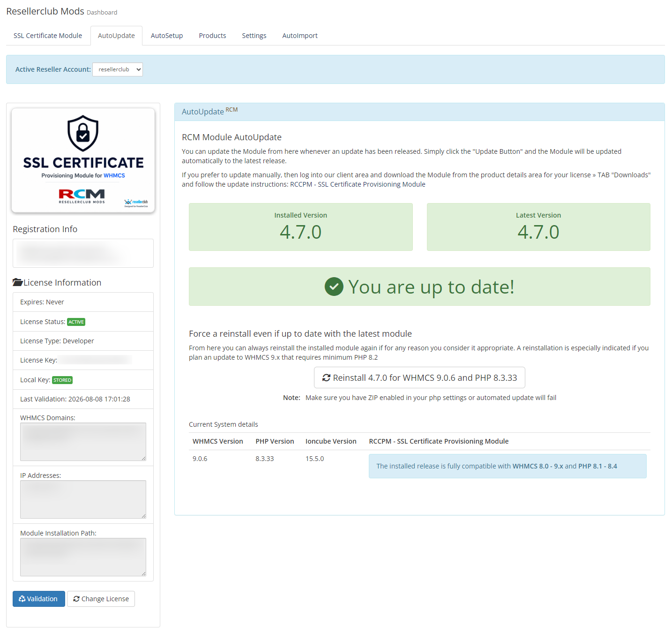Click inside the IP Addresses text area
Viewport: 672px width, 642px height.
pyautogui.click(x=83, y=499)
